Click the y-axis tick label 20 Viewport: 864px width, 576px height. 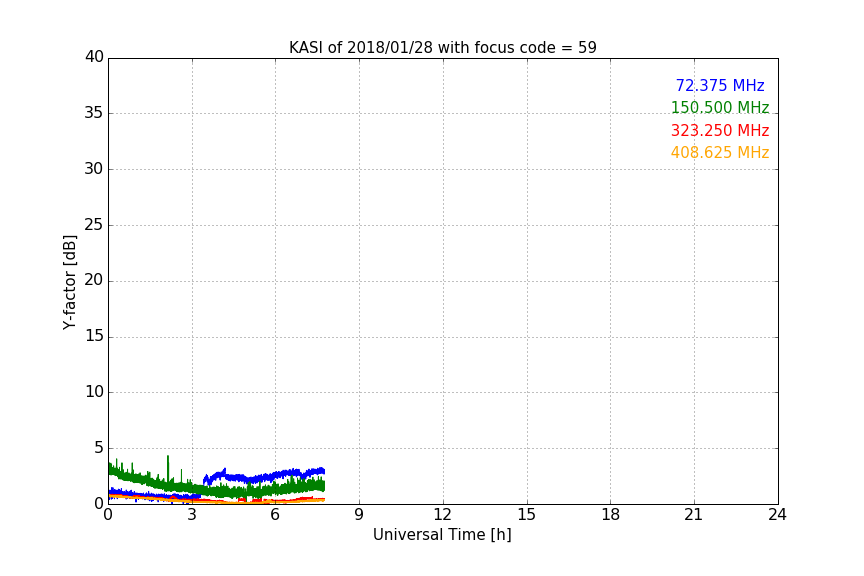[x=94, y=281]
